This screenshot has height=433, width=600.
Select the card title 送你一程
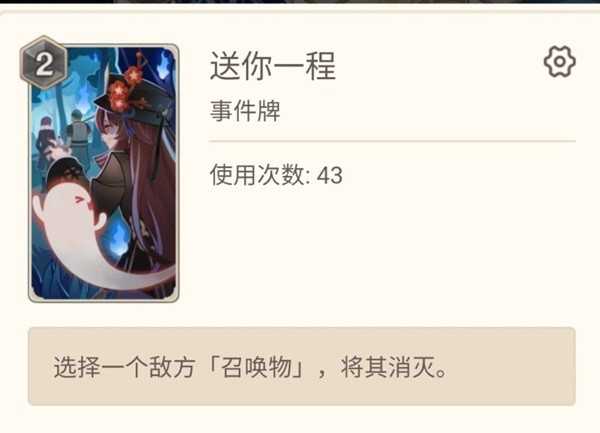click(273, 66)
